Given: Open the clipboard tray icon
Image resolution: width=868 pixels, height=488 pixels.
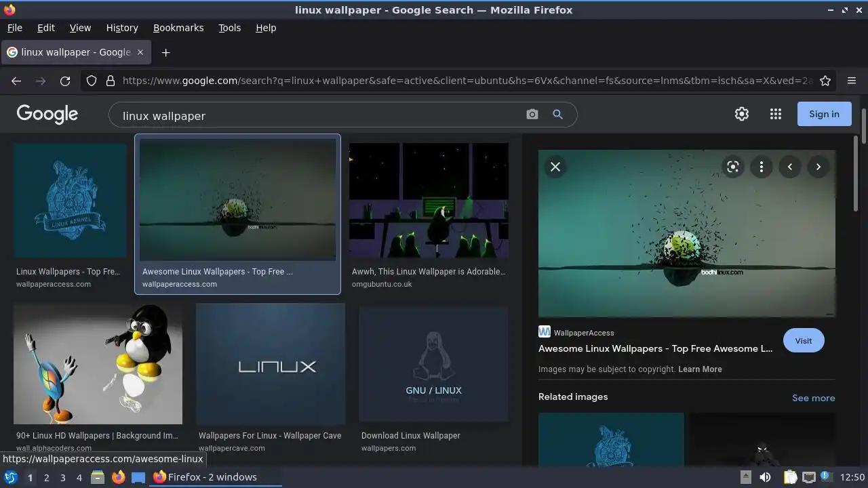Looking at the screenshot, I should (790, 477).
